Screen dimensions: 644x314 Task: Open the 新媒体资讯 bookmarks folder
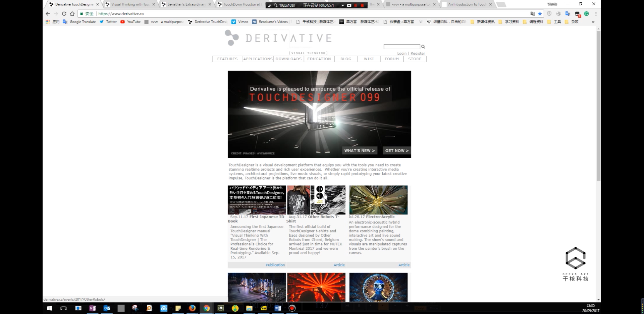pos(483,22)
